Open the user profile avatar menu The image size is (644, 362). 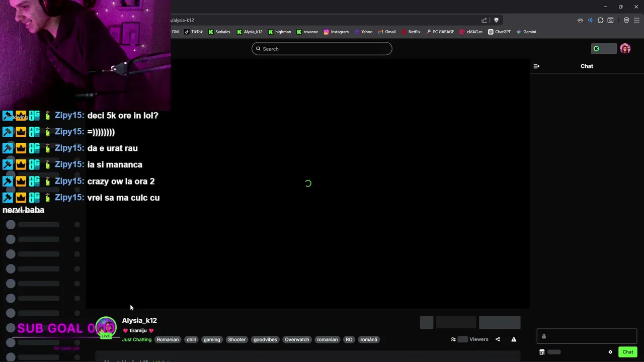click(625, 49)
